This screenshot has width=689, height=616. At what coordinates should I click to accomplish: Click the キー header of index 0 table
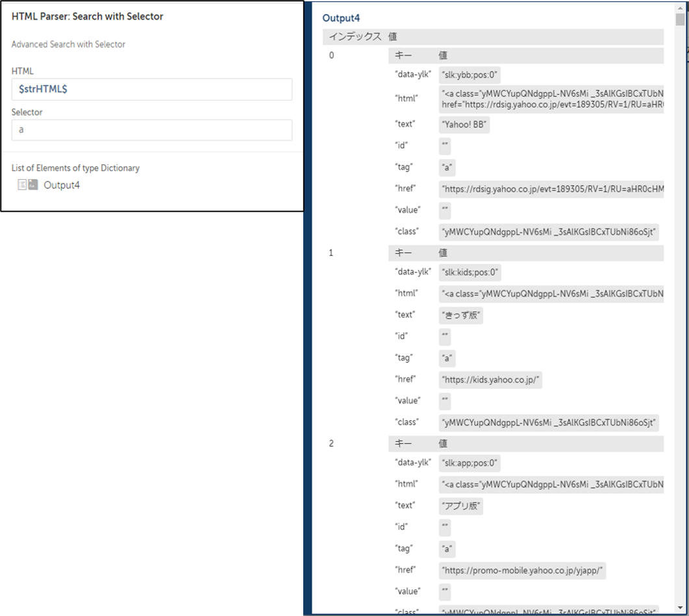(403, 55)
